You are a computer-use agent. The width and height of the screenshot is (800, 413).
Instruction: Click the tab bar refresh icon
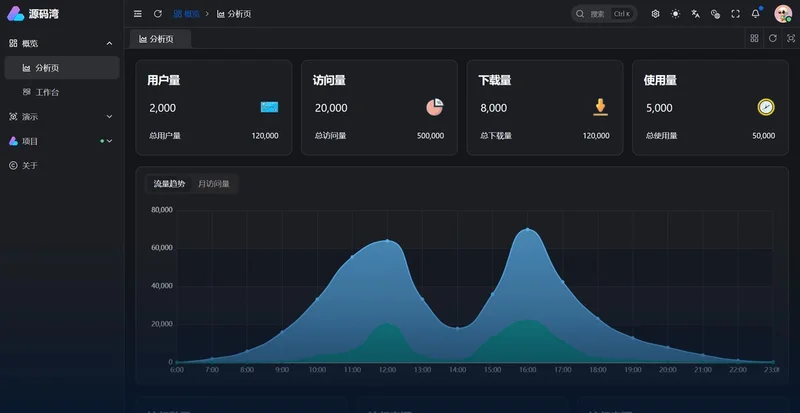[772, 38]
